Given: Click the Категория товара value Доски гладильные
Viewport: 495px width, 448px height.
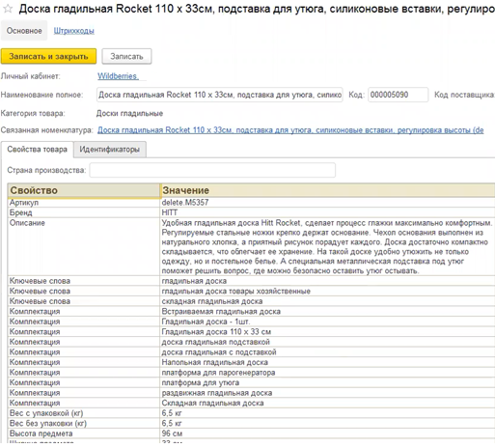Looking at the screenshot, I should (x=129, y=113).
